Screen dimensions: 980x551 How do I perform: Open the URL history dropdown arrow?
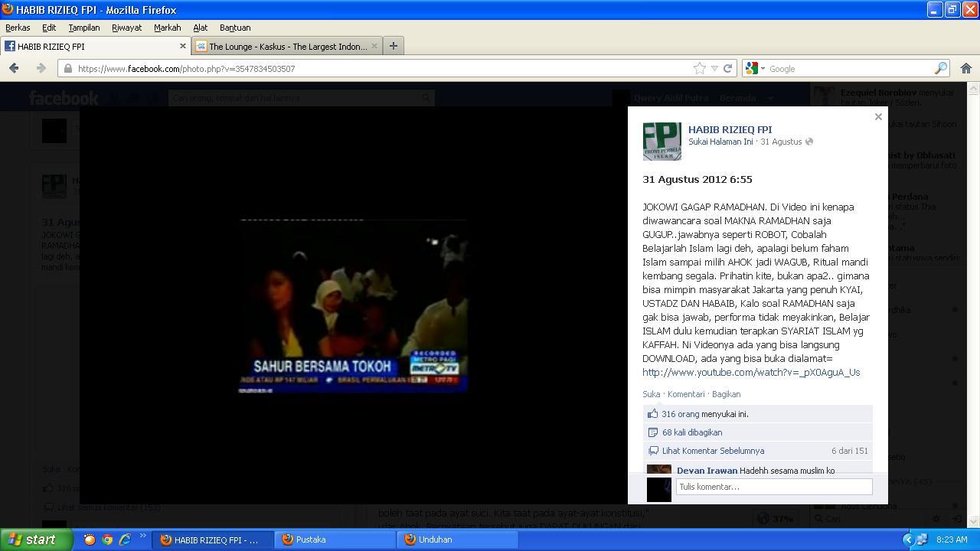tap(714, 68)
